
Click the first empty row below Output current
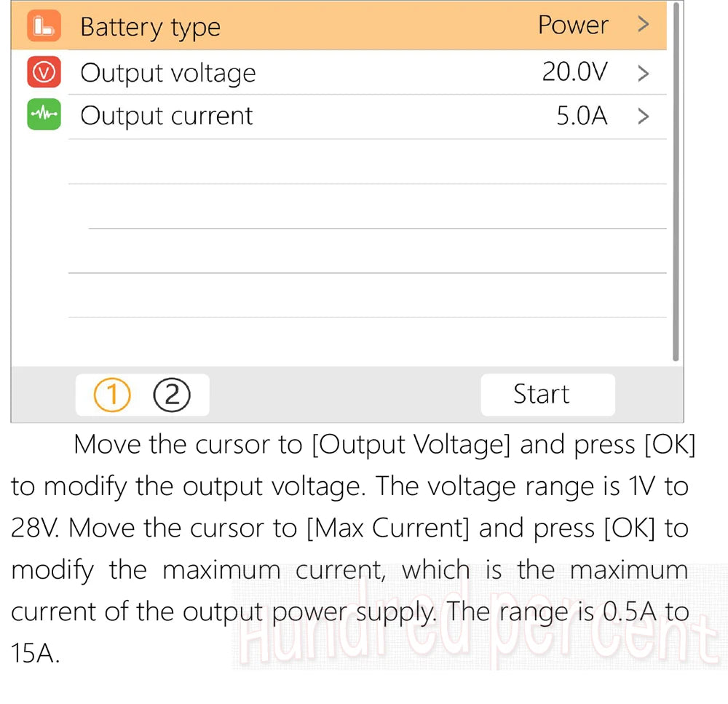pos(367,162)
